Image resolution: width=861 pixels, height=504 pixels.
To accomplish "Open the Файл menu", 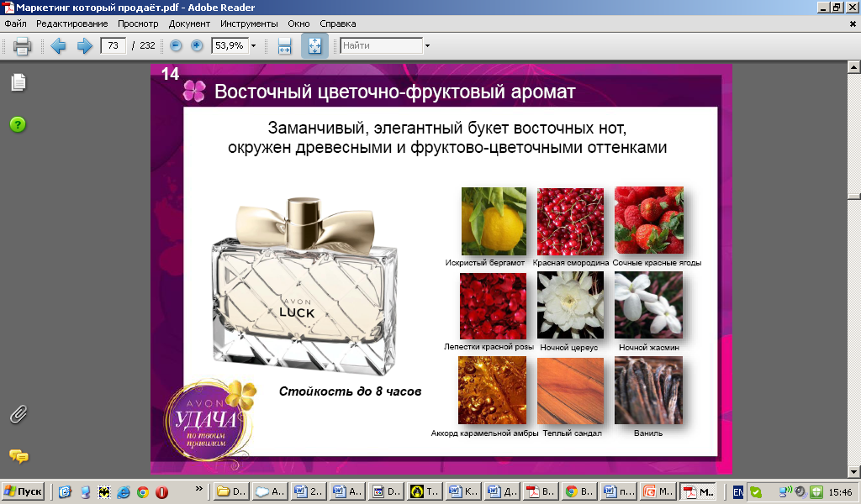I will 15,24.
